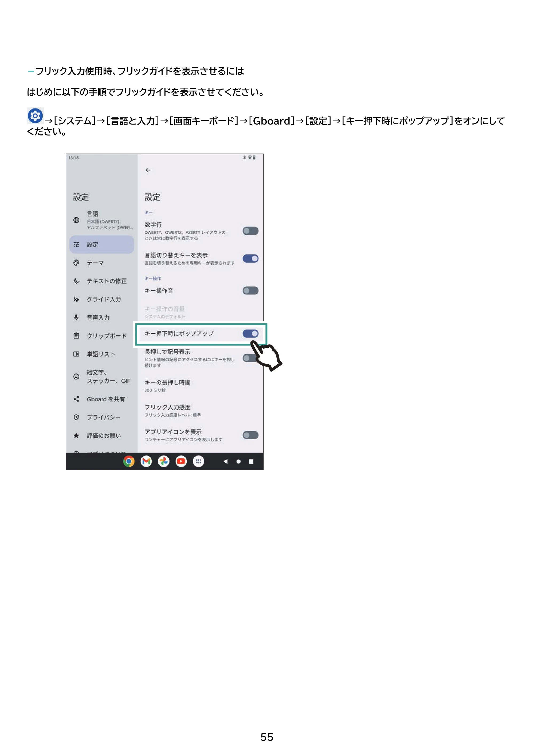Viewport: 534px width, 756px height.
Task: Select 音声入力 in the sidebar
Action: [98, 317]
